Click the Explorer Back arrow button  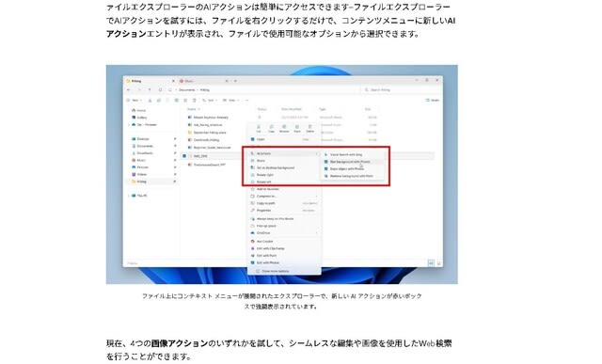(x=129, y=90)
